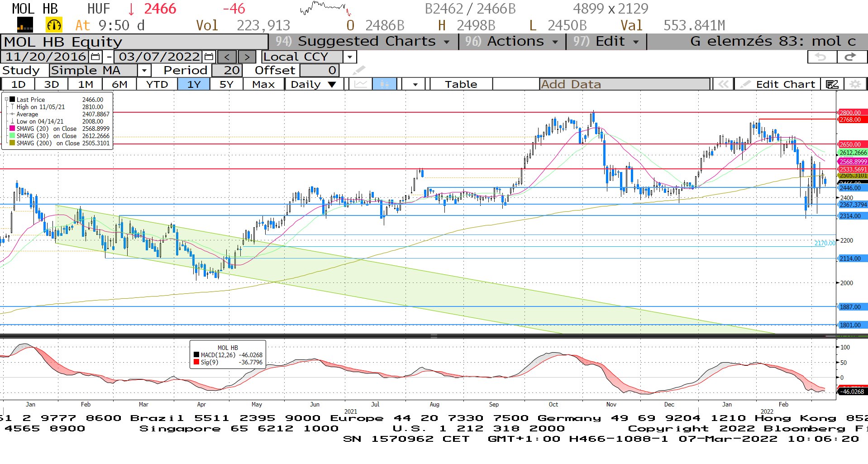The width and height of the screenshot is (868, 464).
Task: Click the 2170.00 line annotation label
Action: pos(825,243)
